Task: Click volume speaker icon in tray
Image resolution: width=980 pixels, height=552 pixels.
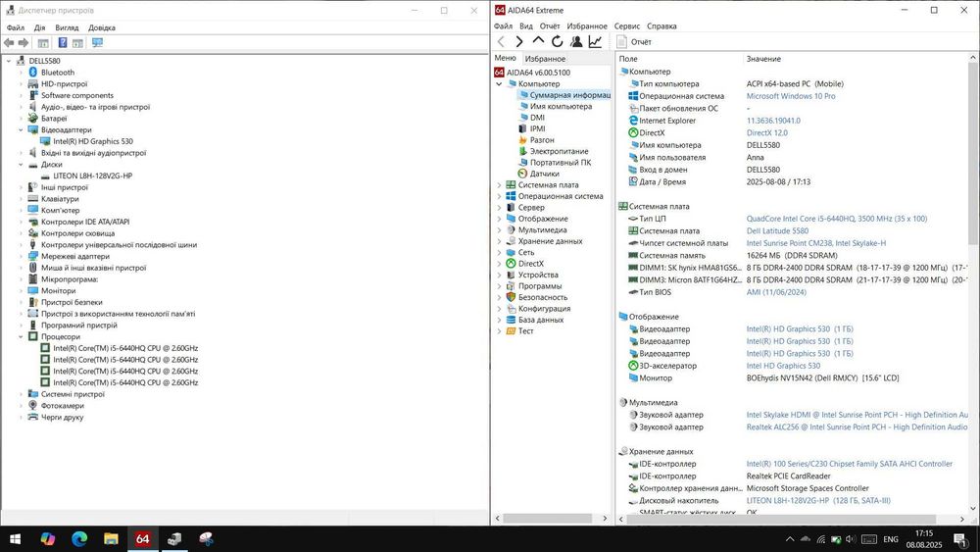Action: pos(850,539)
